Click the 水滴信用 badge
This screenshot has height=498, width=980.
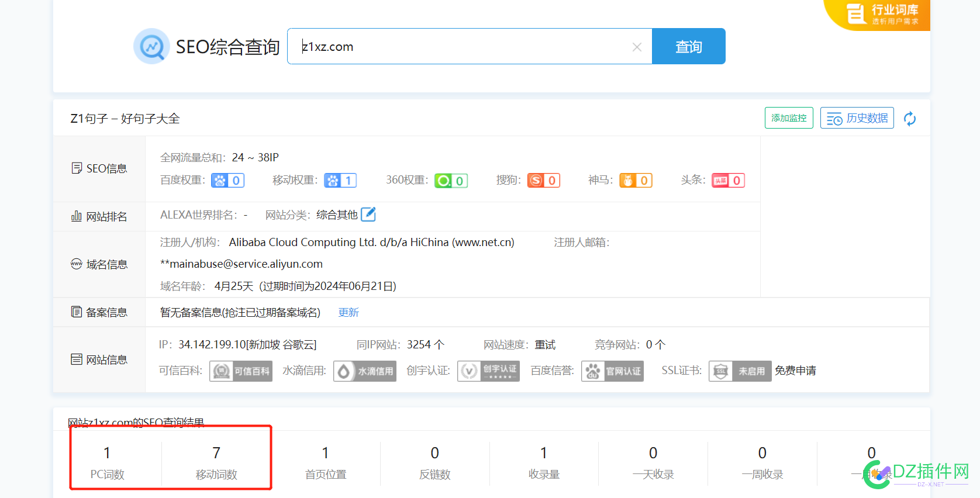365,371
